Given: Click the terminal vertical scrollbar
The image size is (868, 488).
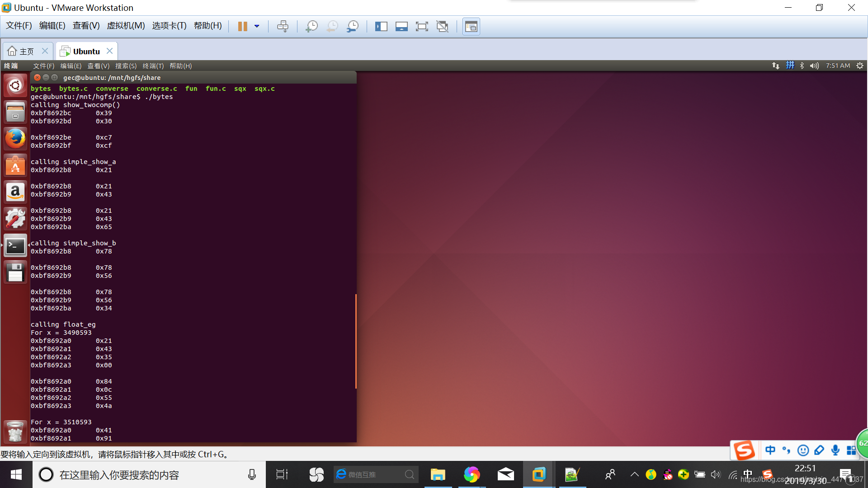Looking at the screenshot, I should click(356, 341).
